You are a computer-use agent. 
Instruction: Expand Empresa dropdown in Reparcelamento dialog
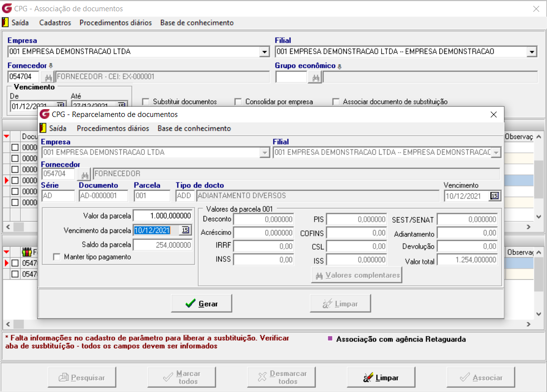(x=265, y=153)
